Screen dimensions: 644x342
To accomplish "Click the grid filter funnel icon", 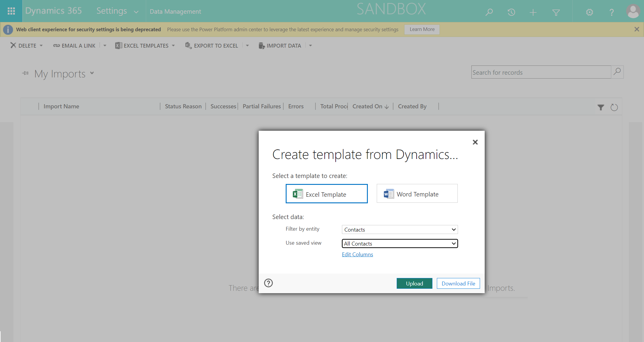I will [601, 107].
